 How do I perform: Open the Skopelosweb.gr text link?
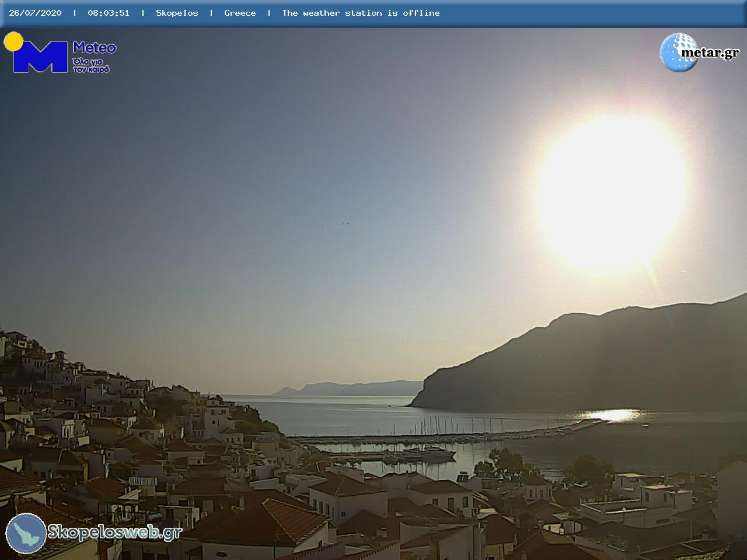pyautogui.click(x=114, y=532)
